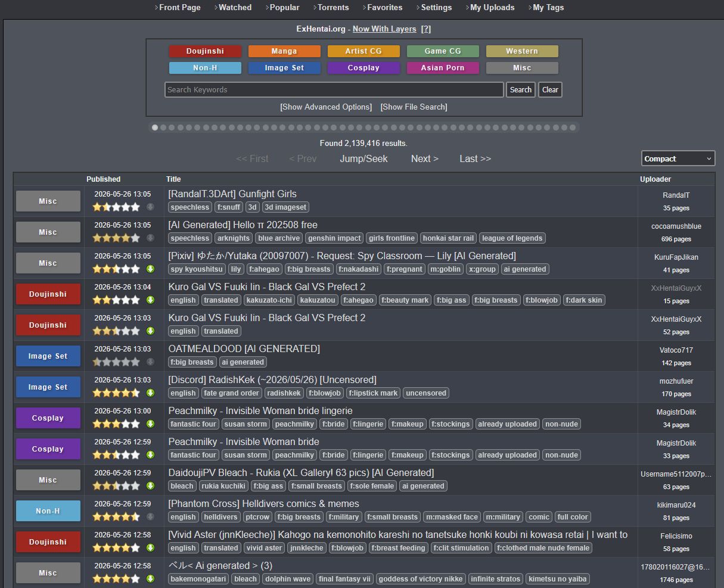Open the Now With Layers link
Viewport: 724px width, 588px height.
point(384,29)
